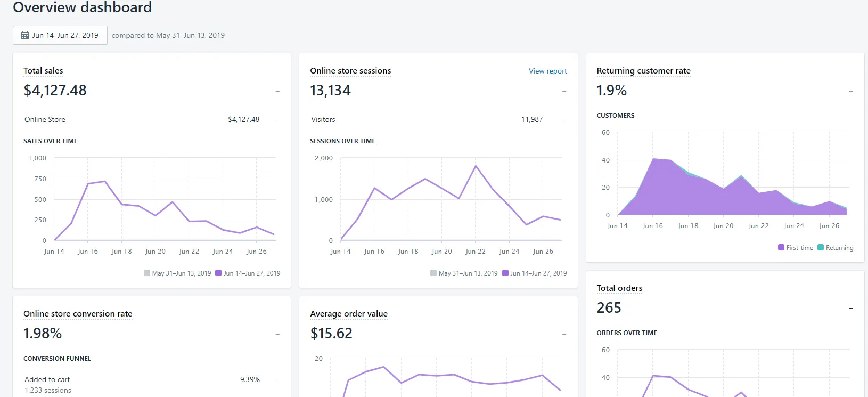868x397 pixels.
Task: Click the 1,233 sessions text
Action: (x=48, y=390)
